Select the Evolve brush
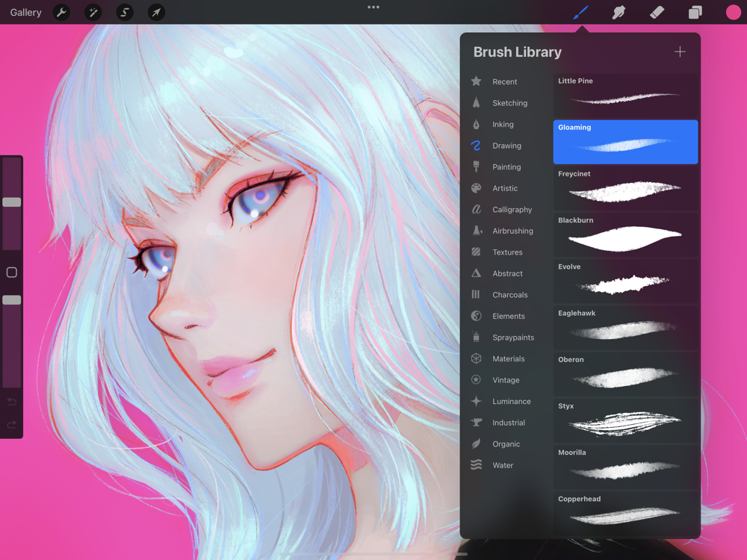Image resolution: width=747 pixels, height=560 pixels. click(x=625, y=281)
